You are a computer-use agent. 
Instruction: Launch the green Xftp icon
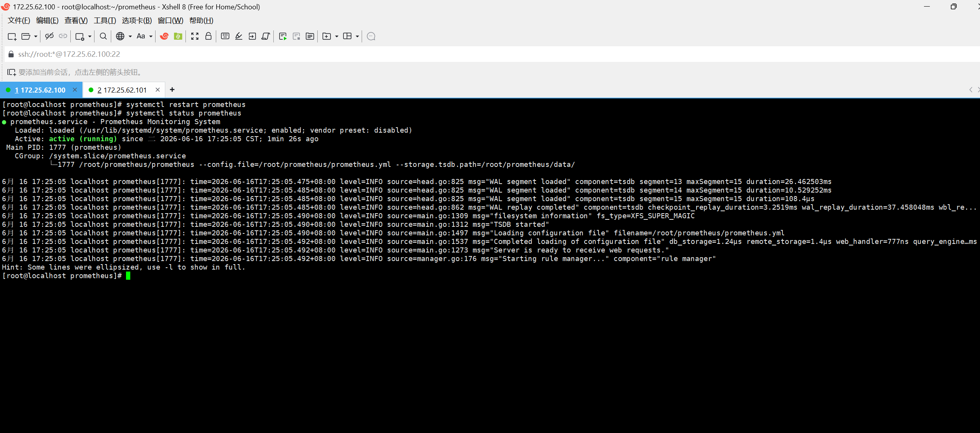pos(178,36)
